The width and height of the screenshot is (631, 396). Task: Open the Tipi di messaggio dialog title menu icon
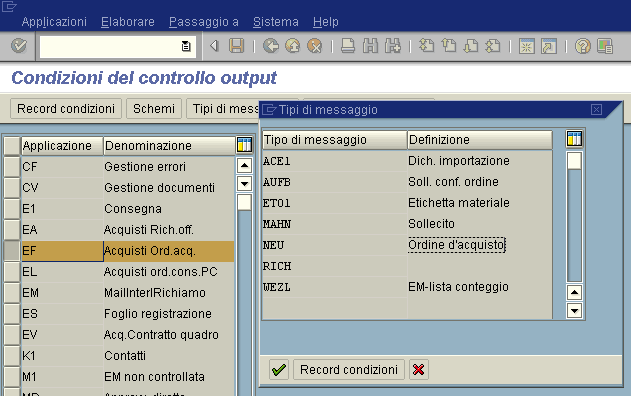(269, 109)
